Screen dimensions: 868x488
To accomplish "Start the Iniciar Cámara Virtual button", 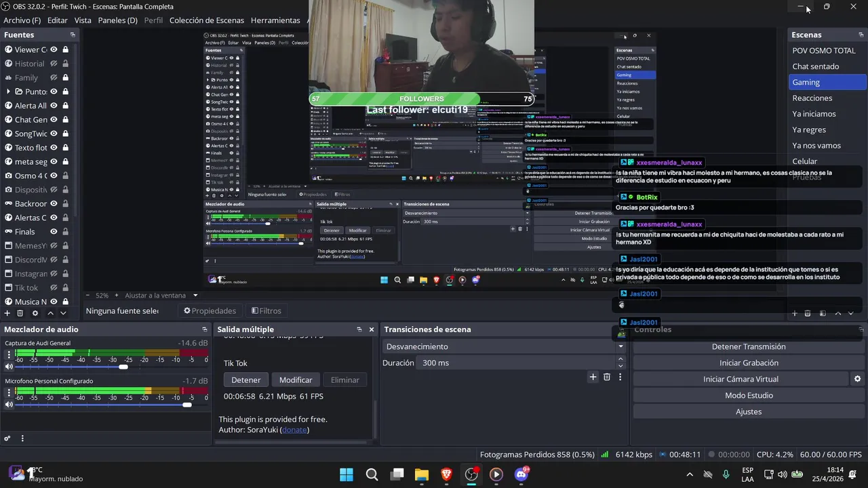I will click(741, 379).
